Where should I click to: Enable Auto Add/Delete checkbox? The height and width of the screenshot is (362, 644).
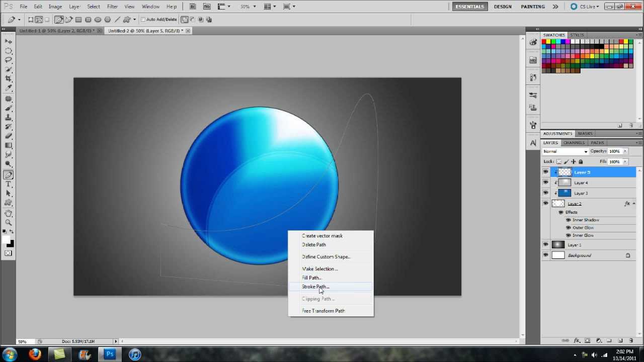143,20
